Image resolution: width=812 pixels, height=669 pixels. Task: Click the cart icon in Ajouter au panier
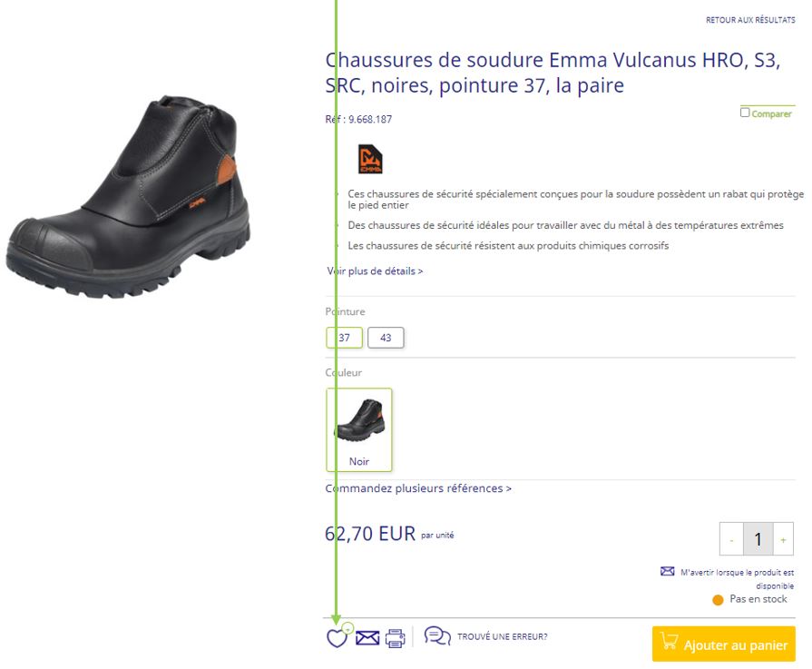point(669,642)
